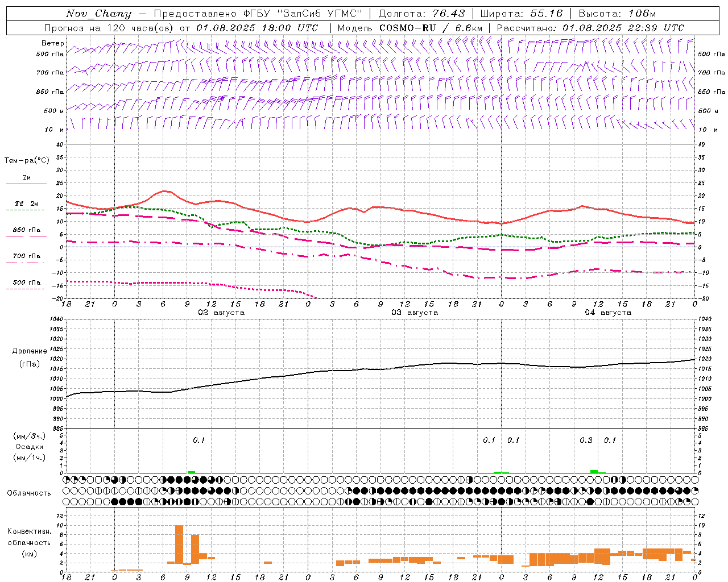Click the green precipitation bar beneath 0.3
The height and width of the screenshot is (582, 728).
(594, 471)
